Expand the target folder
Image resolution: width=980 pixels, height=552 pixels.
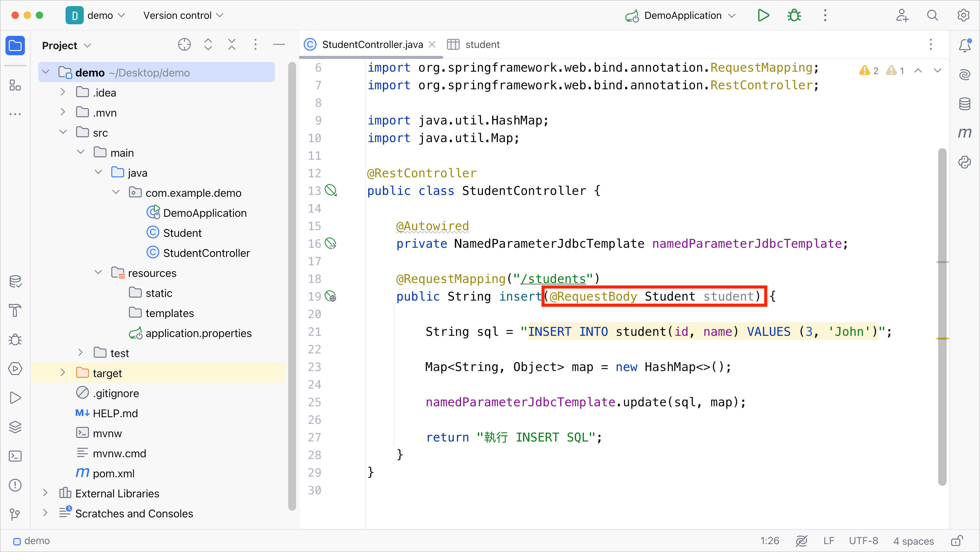(x=63, y=373)
